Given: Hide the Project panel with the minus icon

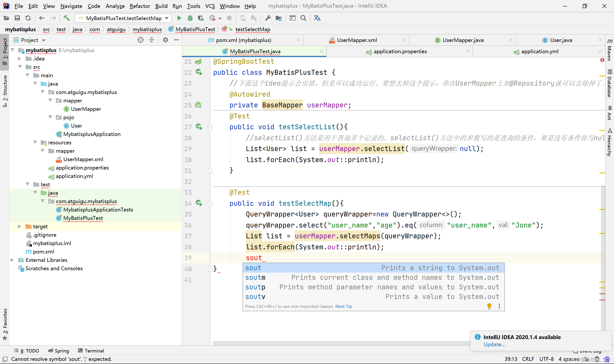Looking at the screenshot, I should 176,40.
